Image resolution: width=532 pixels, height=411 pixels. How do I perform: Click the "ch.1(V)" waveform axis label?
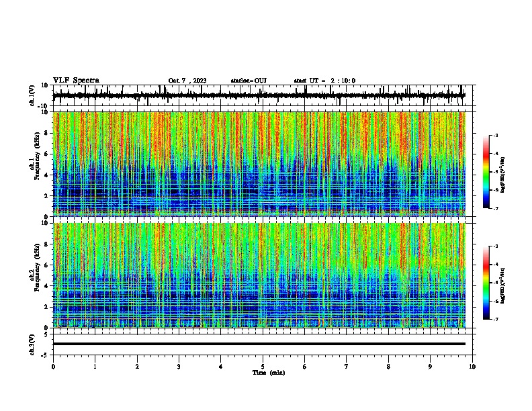click(32, 95)
